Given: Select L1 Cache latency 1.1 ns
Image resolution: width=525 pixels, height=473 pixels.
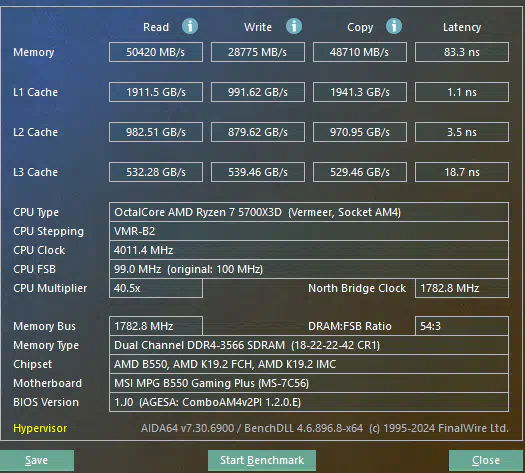Looking at the screenshot, I should point(462,92).
